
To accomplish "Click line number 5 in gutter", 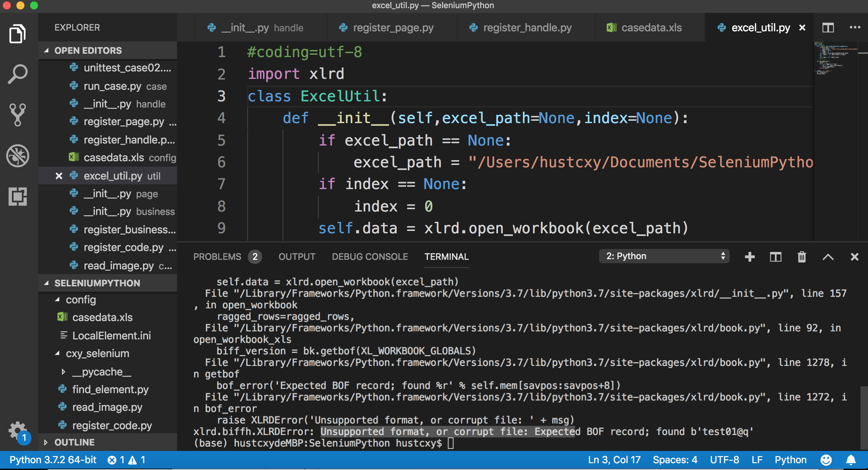I will coord(222,140).
